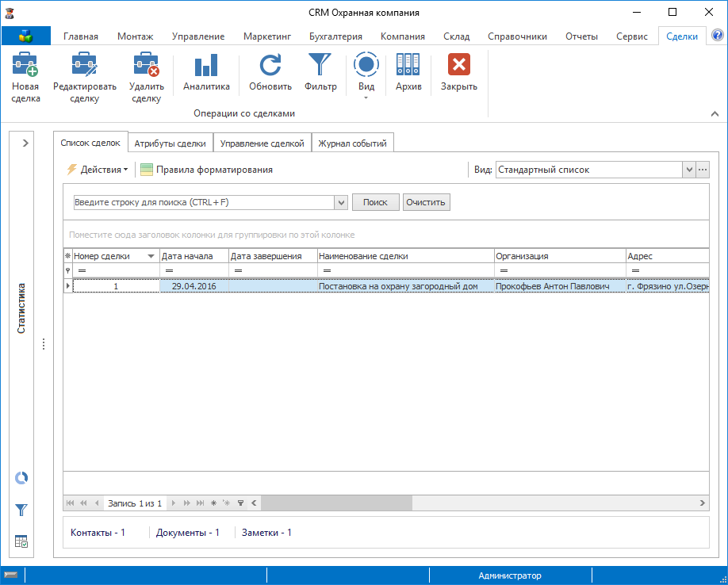Click the ellipsis button next to Вид
Screen dimensions: 728x585
click(703, 170)
